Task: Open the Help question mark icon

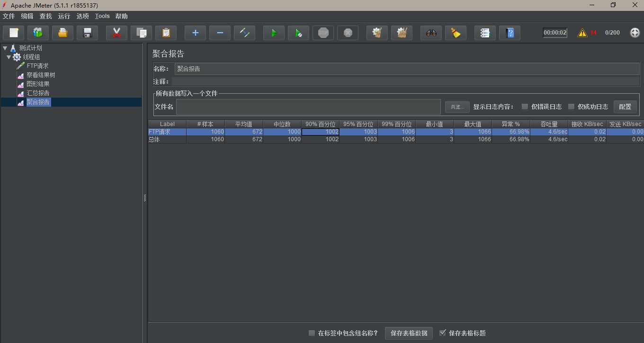Action: tap(510, 33)
